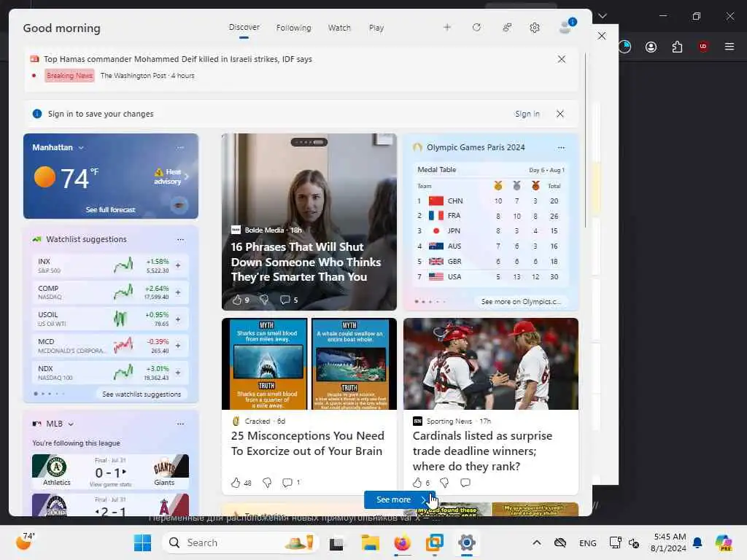The height and width of the screenshot is (560, 747).
Task: Open Olympic Games widget more options
Action: tap(561, 147)
